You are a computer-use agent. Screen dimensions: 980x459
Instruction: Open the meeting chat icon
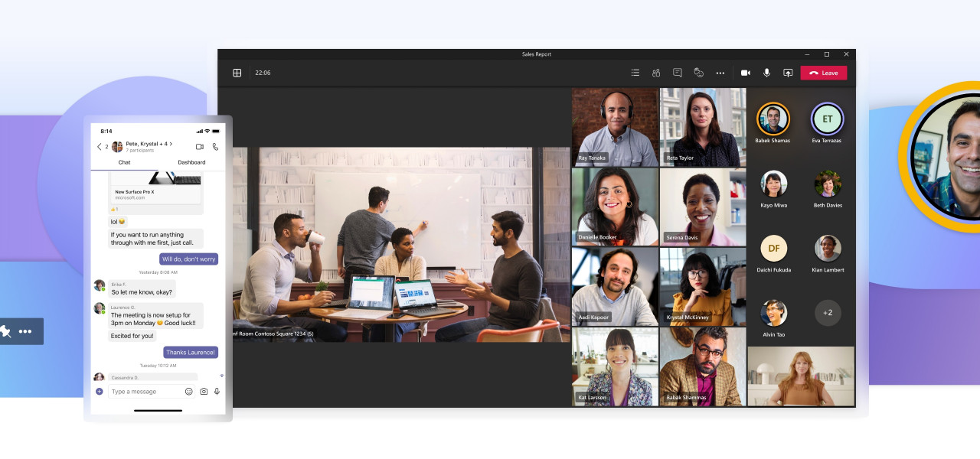pyautogui.click(x=678, y=73)
